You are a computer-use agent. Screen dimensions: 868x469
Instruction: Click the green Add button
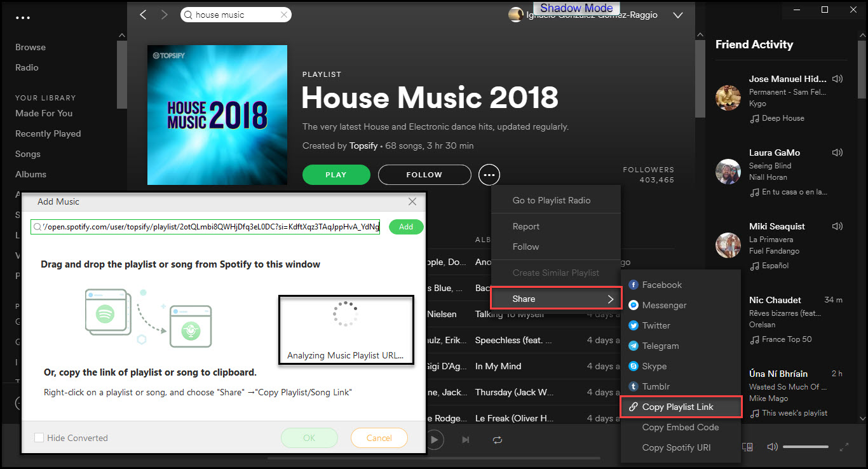point(406,227)
